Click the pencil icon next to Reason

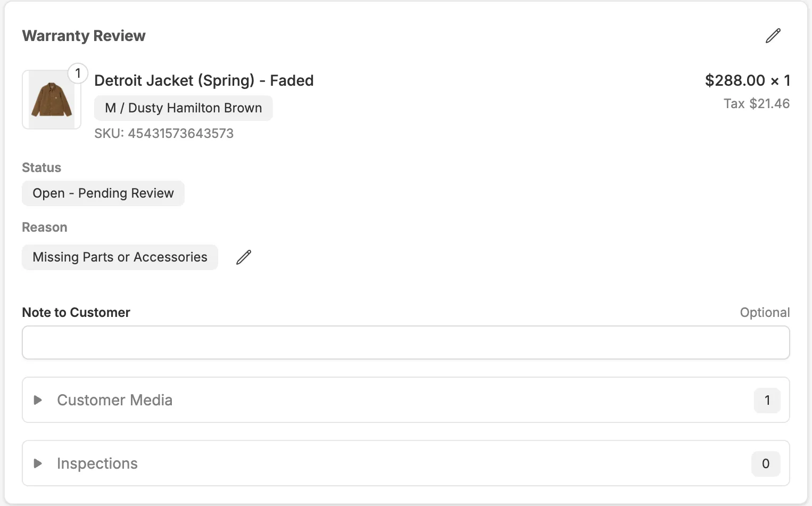coord(244,257)
